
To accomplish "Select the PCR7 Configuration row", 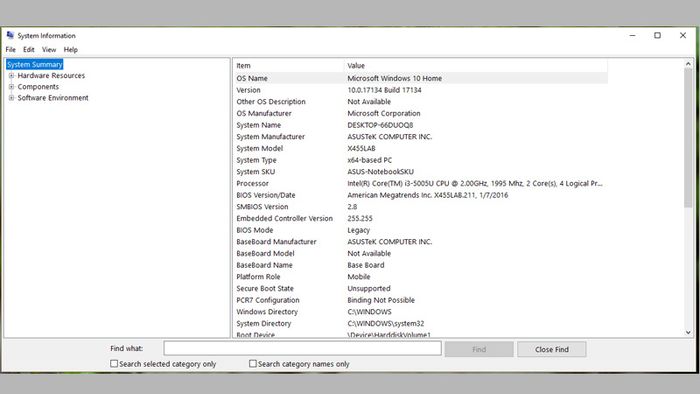I will click(x=421, y=300).
